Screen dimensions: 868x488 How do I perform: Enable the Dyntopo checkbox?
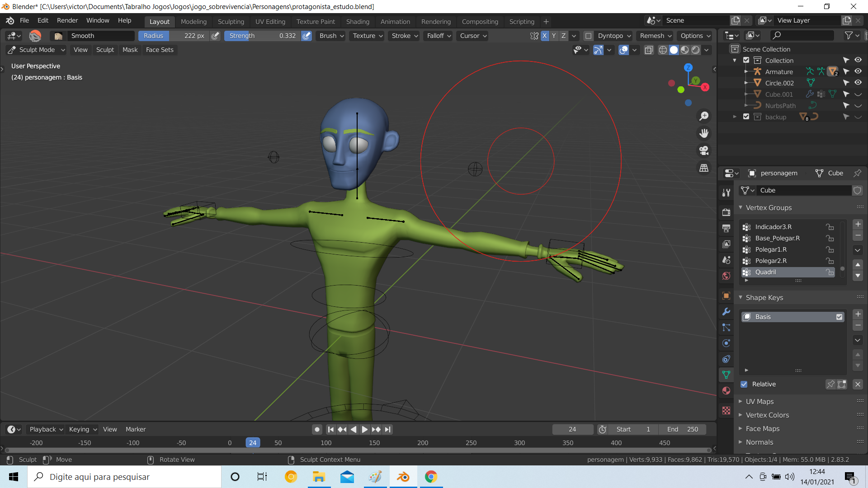pyautogui.click(x=588, y=36)
